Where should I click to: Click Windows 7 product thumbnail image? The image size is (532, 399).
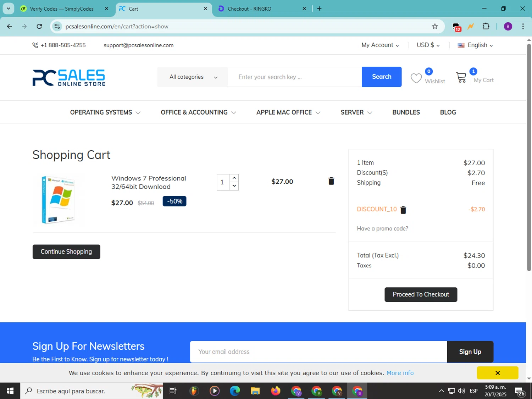[x=59, y=199]
